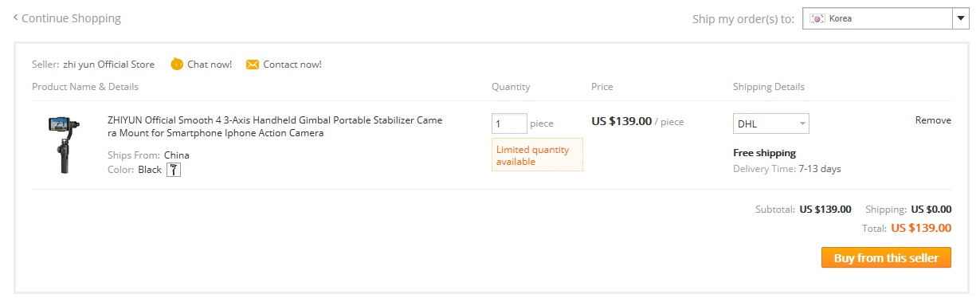Click the Limited quantity available notice
980x298 pixels.
(537, 155)
